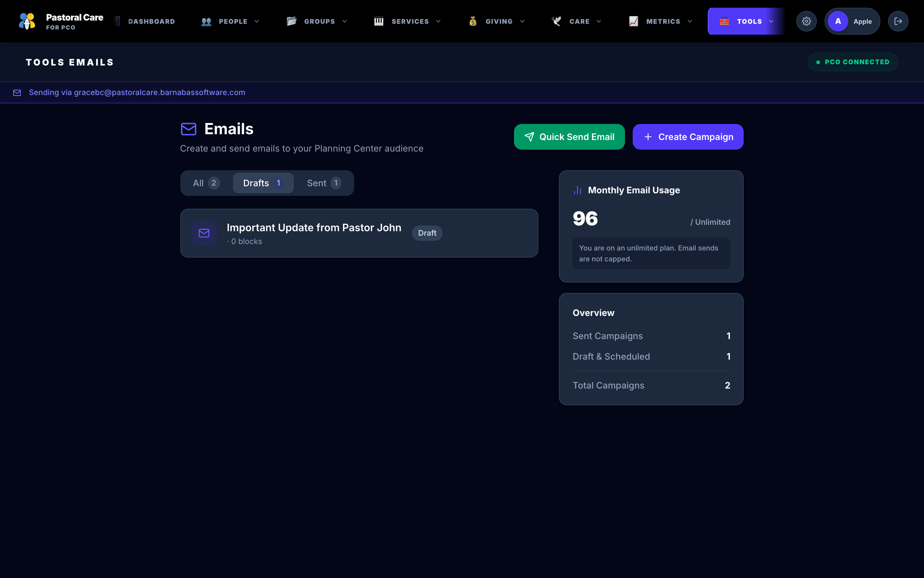This screenshot has height=578, width=924.
Task: Expand the Metrics menu chevron
Action: coord(689,22)
